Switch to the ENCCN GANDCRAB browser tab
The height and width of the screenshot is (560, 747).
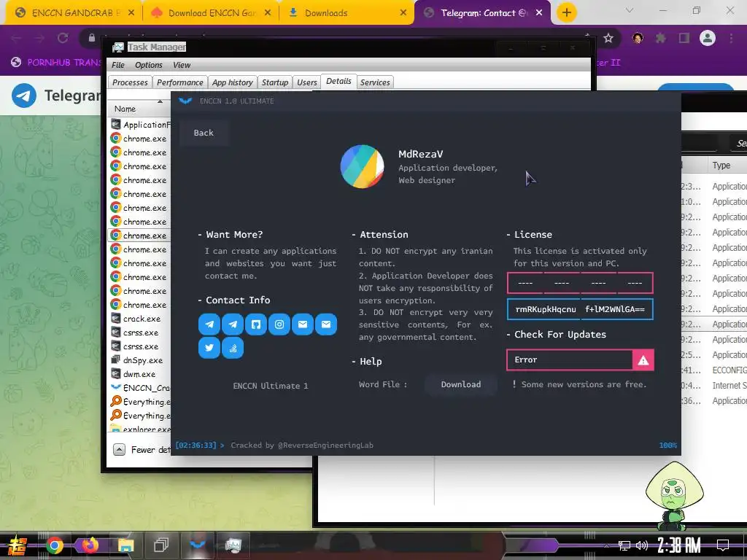[74, 13]
